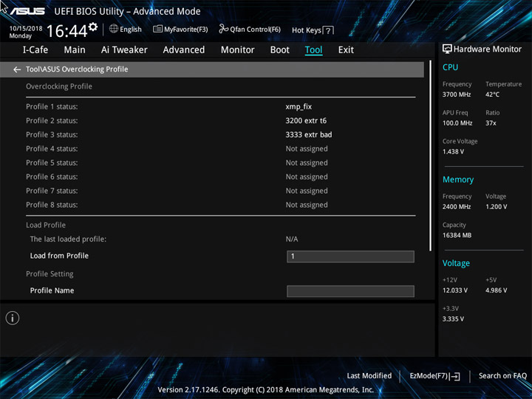
Task: Click the Profile 7 status label
Action: pyautogui.click(x=52, y=191)
